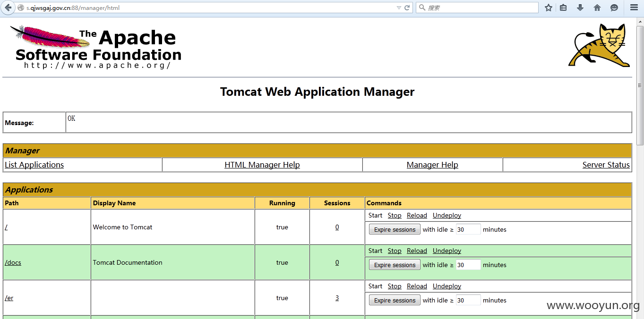Viewport: 644px width, 319px height.
Task: Click the 'Tomcat Web Application Manager' heading
Action: point(317,92)
